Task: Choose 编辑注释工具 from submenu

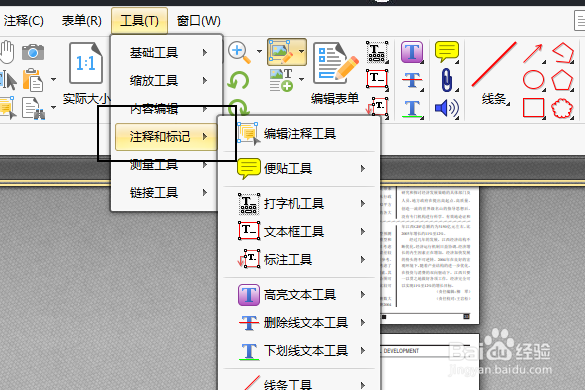Action: point(299,134)
